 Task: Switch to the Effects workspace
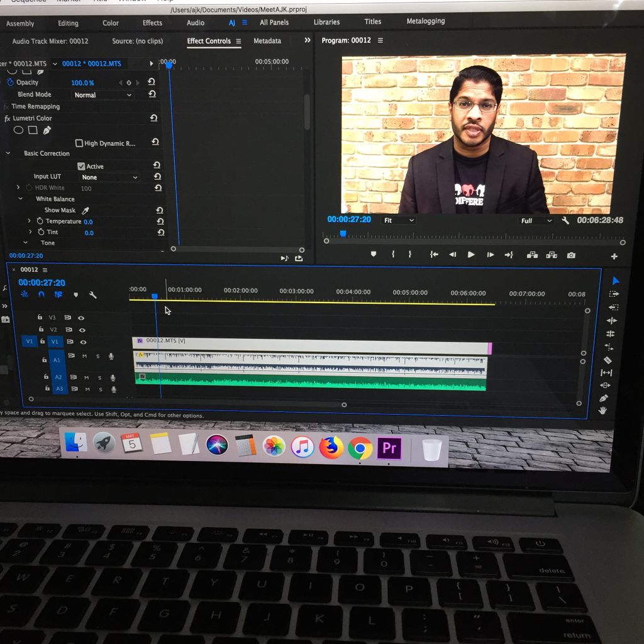click(152, 23)
